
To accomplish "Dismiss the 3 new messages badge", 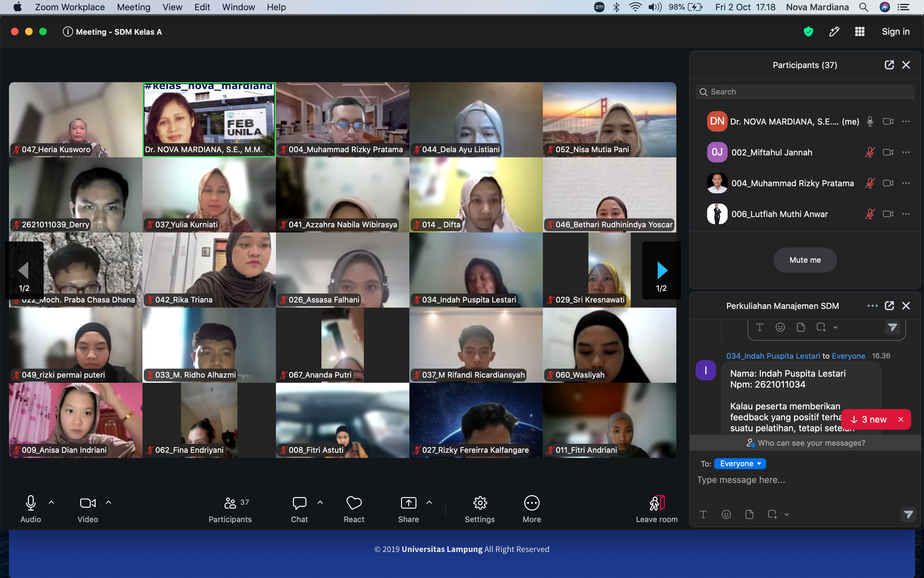I will point(901,419).
